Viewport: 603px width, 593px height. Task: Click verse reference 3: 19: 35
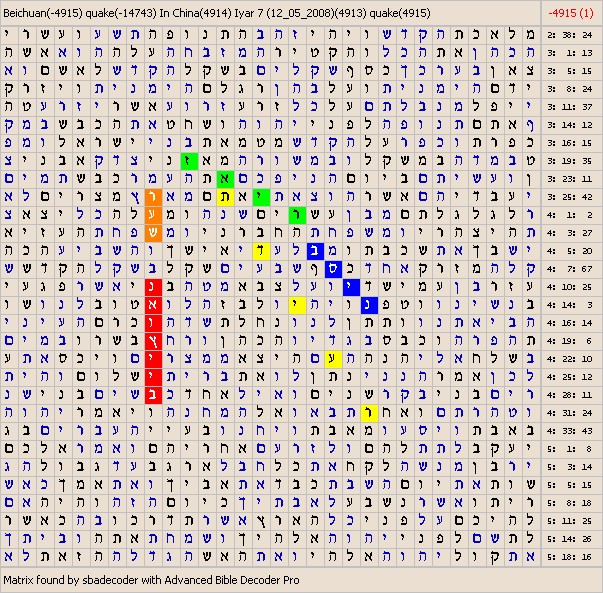[570, 161]
